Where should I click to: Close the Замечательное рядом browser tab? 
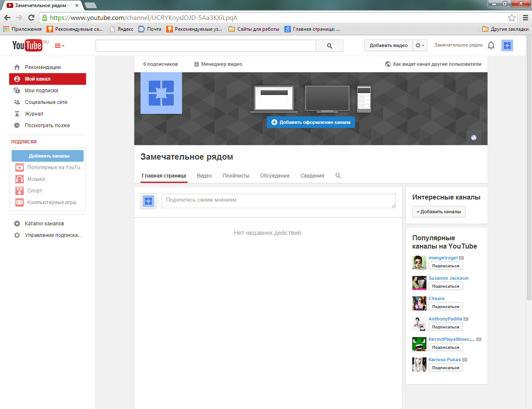tap(77, 5)
